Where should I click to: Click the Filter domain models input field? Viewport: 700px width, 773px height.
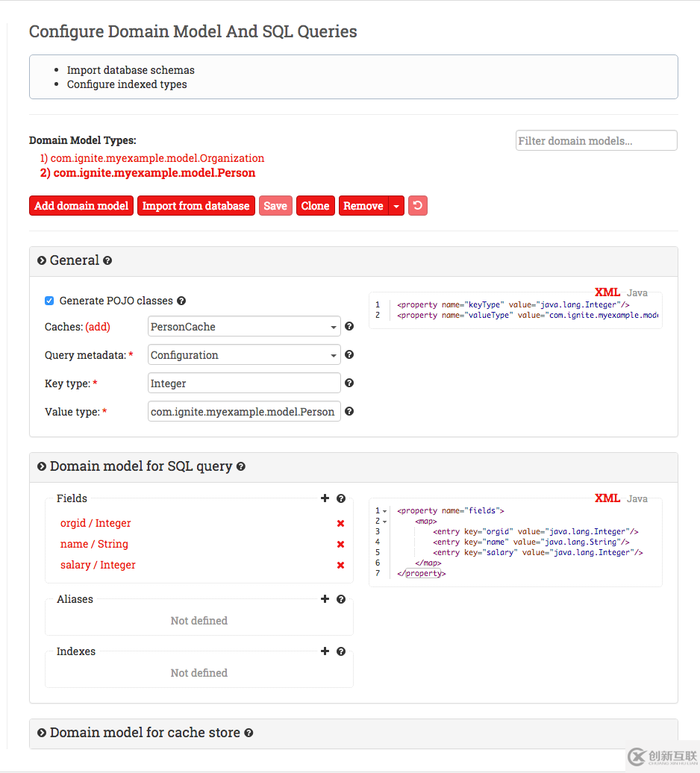click(596, 140)
